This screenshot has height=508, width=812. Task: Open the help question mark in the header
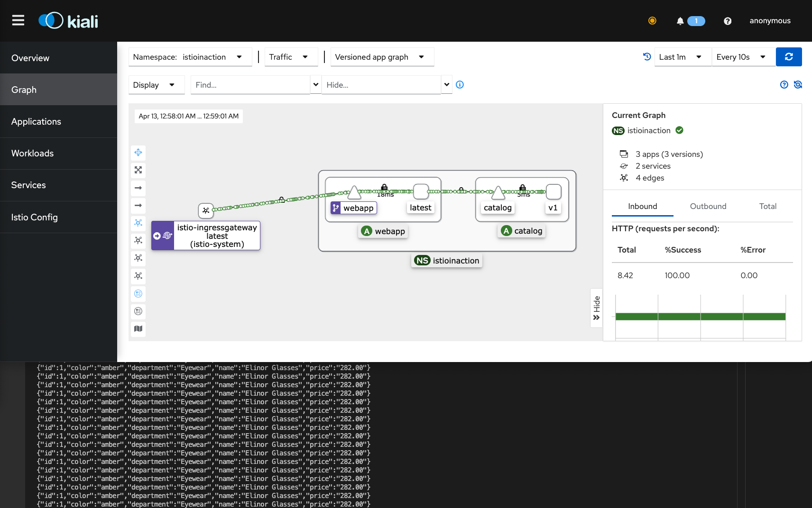728,21
